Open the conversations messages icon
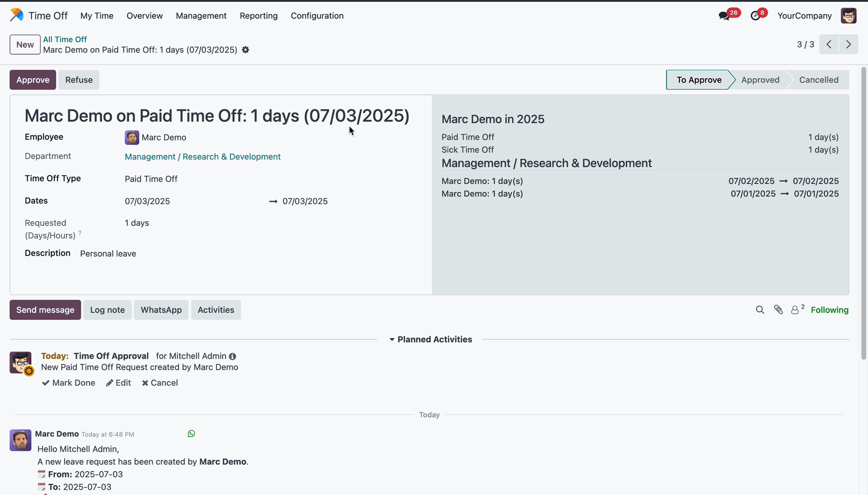 [x=724, y=16]
